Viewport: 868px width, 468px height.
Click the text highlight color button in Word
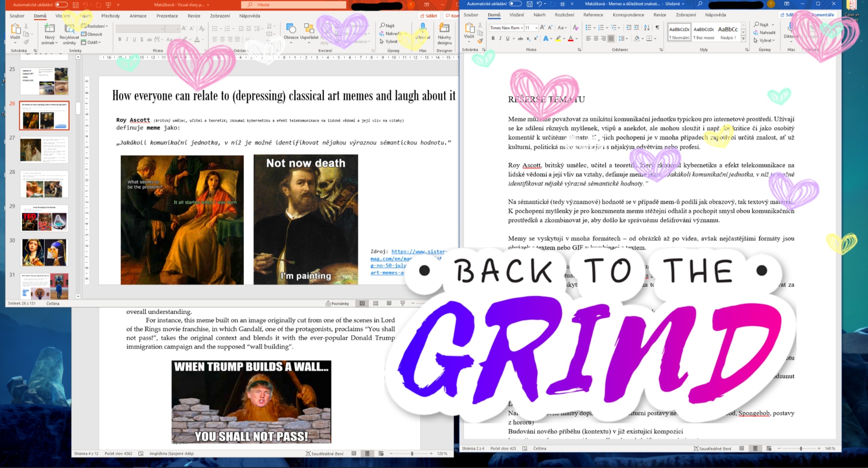tap(558, 38)
